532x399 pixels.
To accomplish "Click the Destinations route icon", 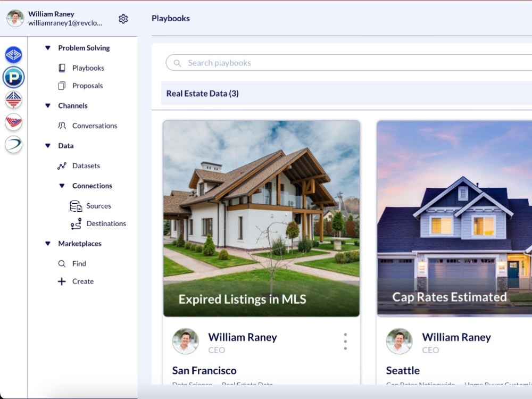I will click(x=76, y=223).
